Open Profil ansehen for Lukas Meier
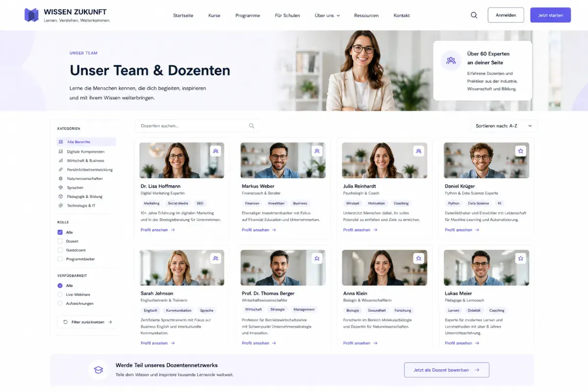Image resolution: width=588 pixels, height=392 pixels. click(x=462, y=343)
